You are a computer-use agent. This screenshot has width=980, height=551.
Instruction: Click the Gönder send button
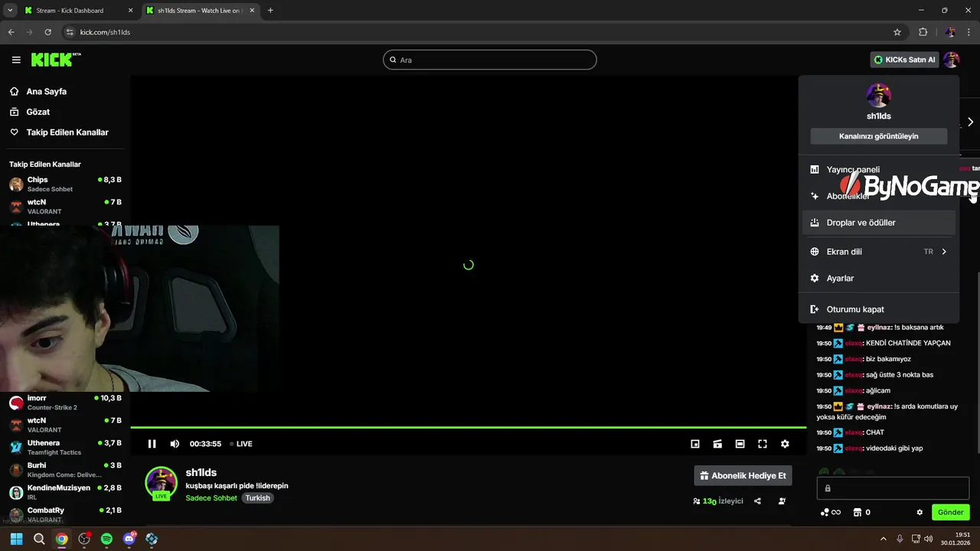click(950, 513)
